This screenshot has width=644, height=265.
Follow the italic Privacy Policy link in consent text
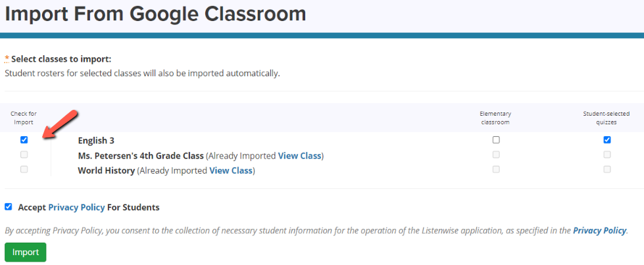(600, 231)
